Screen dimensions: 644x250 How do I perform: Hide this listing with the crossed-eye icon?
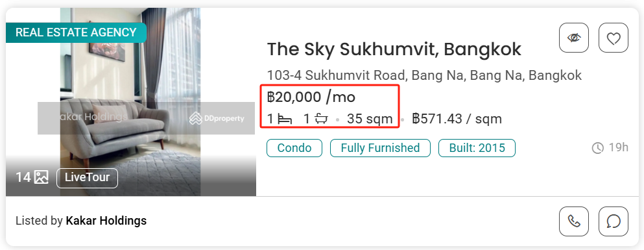[x=574, y=38]
